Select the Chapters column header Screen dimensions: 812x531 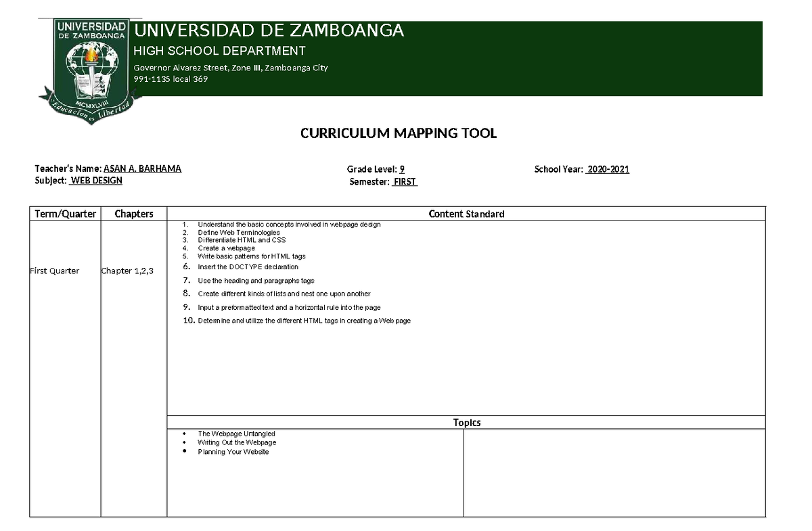[133, 213]
